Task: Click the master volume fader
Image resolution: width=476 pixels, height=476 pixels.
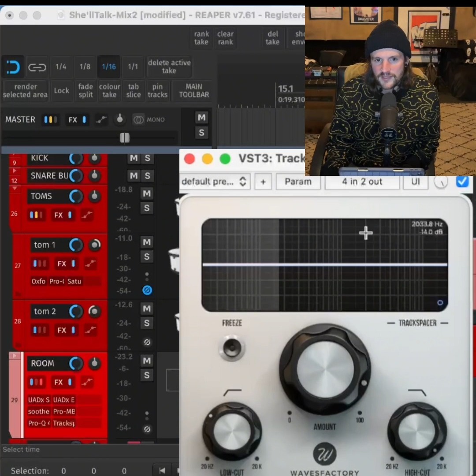Action: tap(124, 138)
